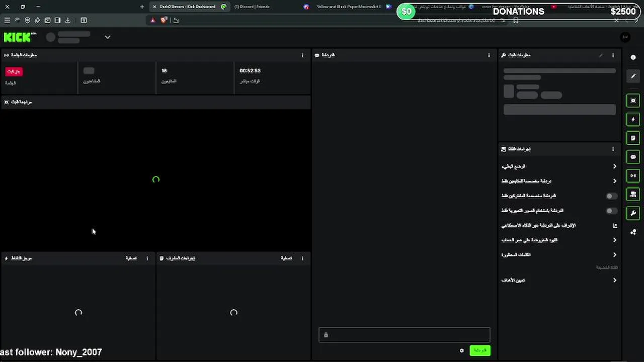
Task: Toggle the moderator actions note icon in sidebar
Action: pyautogui.click(x=633, y=138)
